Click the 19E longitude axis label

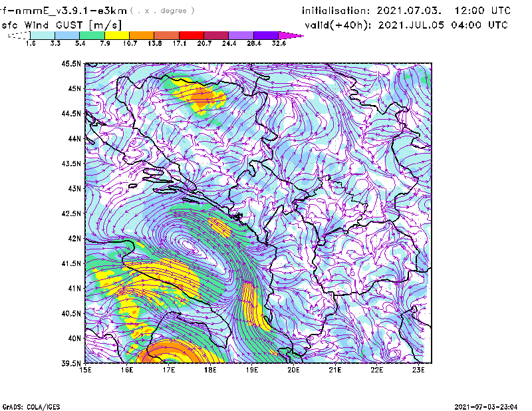click(x=252, y=370)
